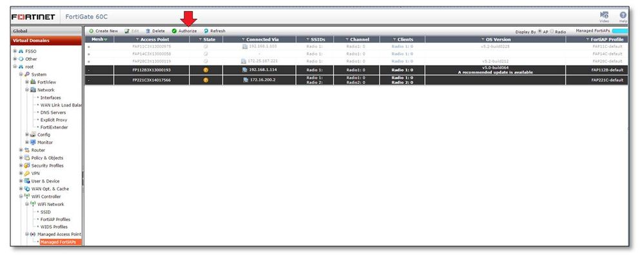Image resolution: width=644 pixels, height=259 pixels.
Task: Click the Create New button
Action: click(104, 31)
